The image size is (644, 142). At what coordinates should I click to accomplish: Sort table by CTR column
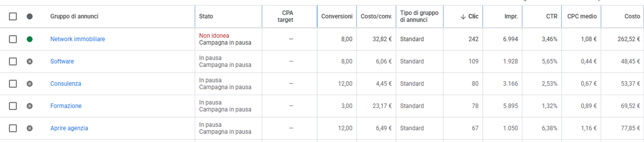click(x=551, y=16)
